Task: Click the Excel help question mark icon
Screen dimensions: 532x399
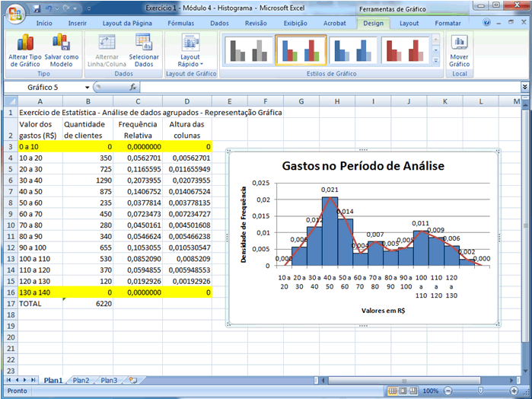Action: click(488, 24)
